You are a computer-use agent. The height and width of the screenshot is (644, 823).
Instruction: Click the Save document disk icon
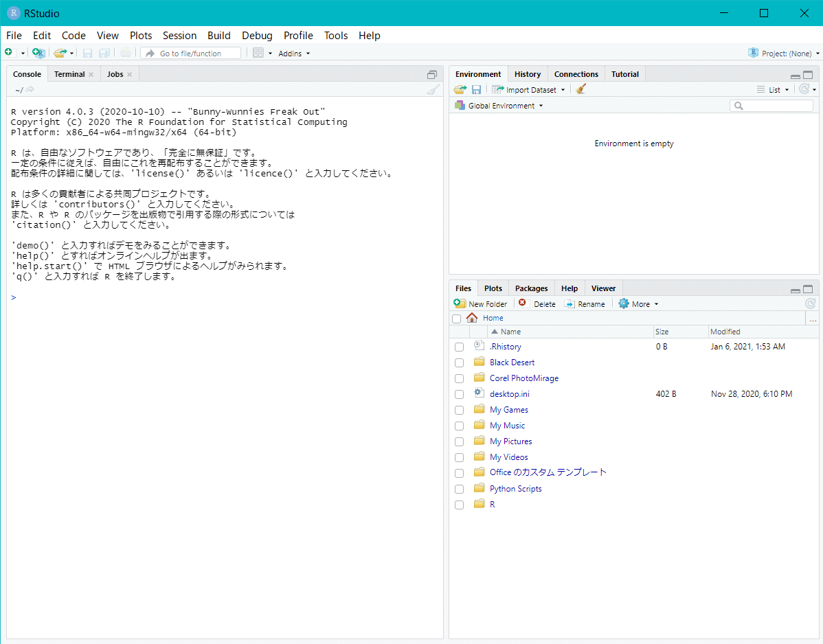click(88, 53)
